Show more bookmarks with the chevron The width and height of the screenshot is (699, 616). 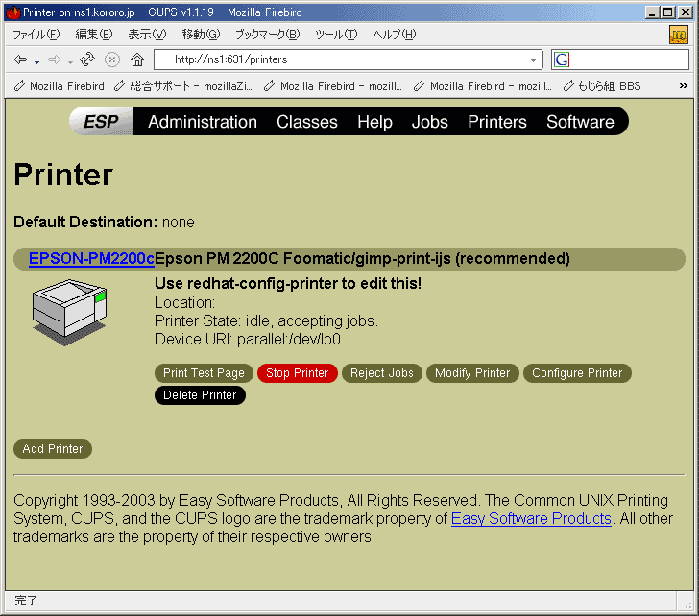pyautogui.click(x=683, y=86)
